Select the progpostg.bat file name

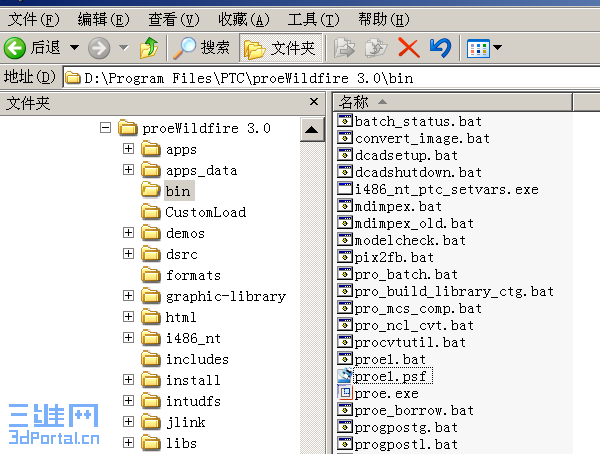click(x=406, y=427)
